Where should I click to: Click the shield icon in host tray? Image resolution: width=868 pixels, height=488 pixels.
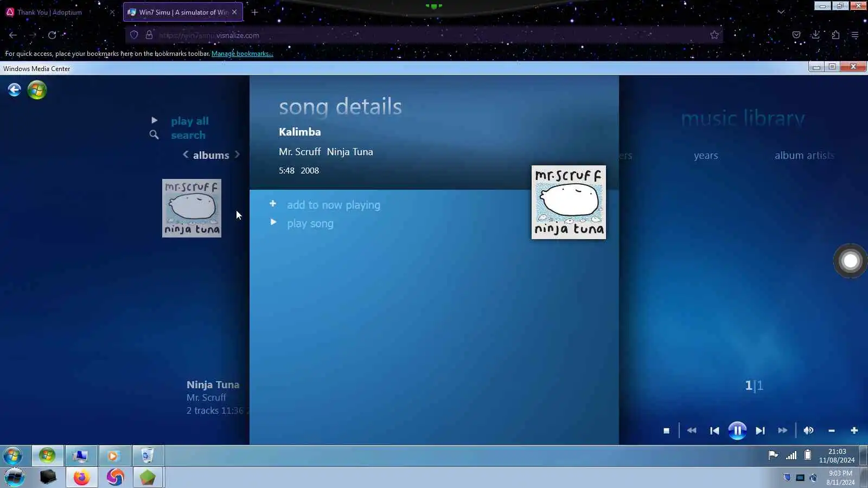pos(787,478)
